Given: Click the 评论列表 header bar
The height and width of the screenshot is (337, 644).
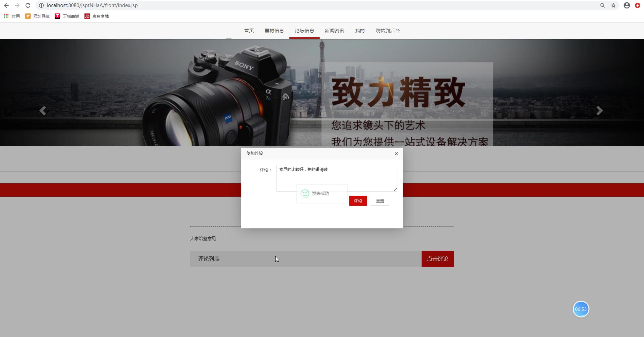Looking at the screenshot, I should click(306, 259).
